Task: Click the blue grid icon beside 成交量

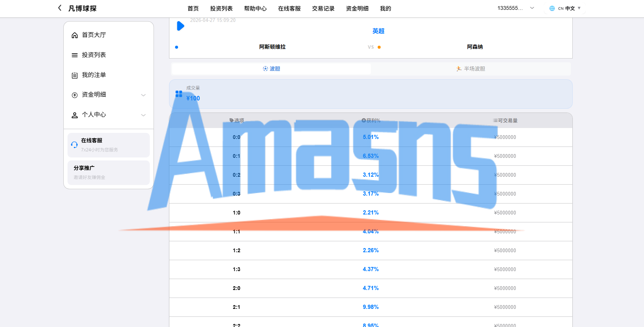Action: 179,94
